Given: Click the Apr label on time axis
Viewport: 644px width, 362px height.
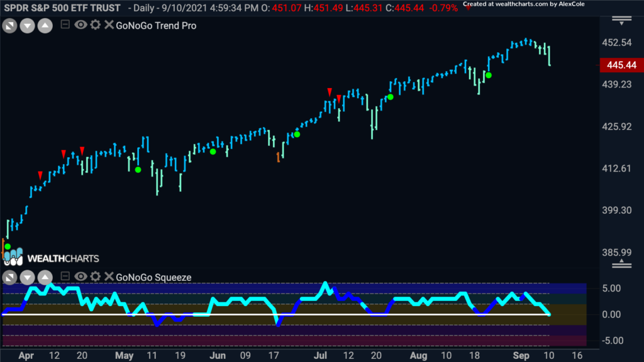Looking at the screenshot, I should click(26, 356).
